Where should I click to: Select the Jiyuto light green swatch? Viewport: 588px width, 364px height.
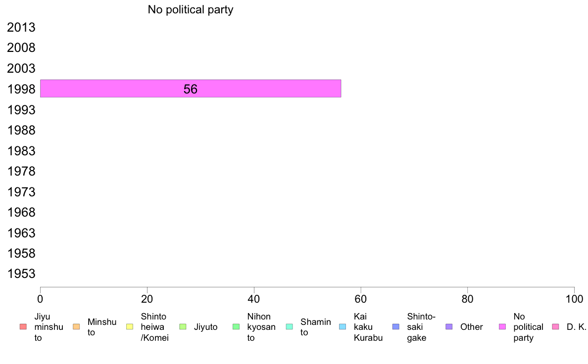pyautogui.click(x=183, y=327)
